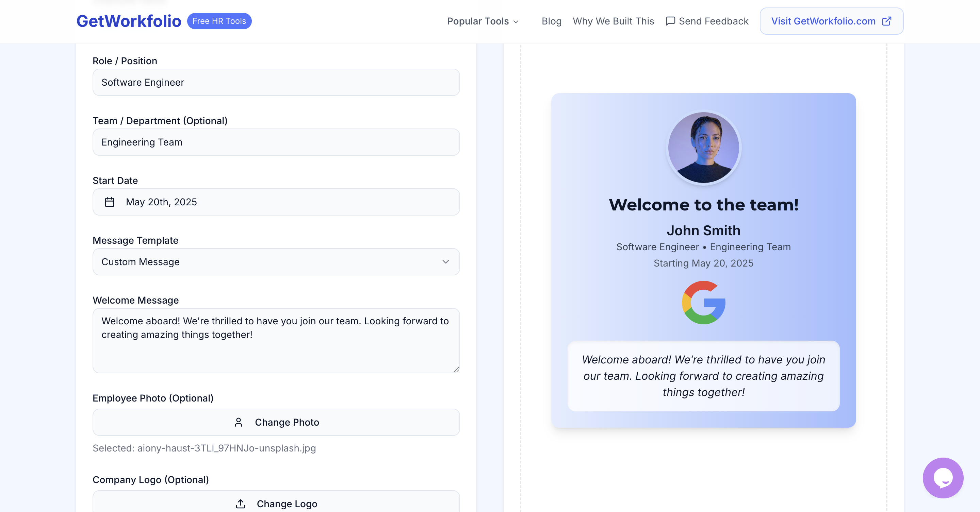The width and height of the screenshot is (980, 512).
Task: Click the Change Logo button
Action: pyautogui.click(x=276, y=502)
